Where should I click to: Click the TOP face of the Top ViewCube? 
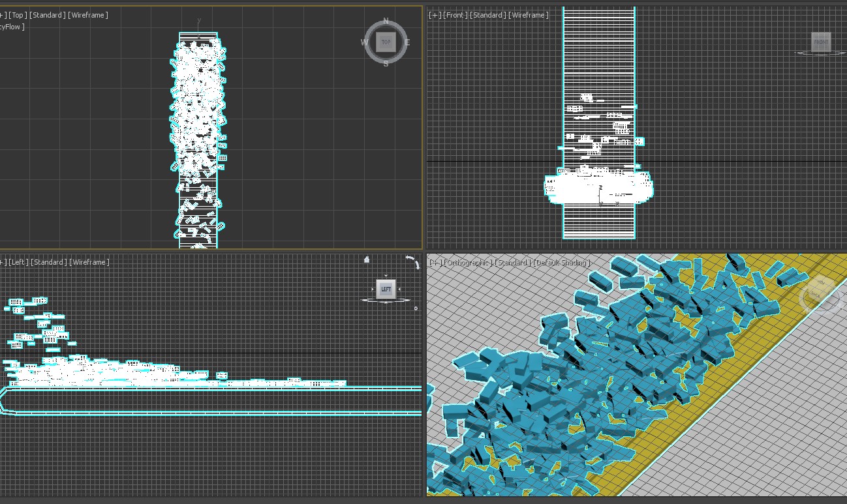(x=386, y=42)
